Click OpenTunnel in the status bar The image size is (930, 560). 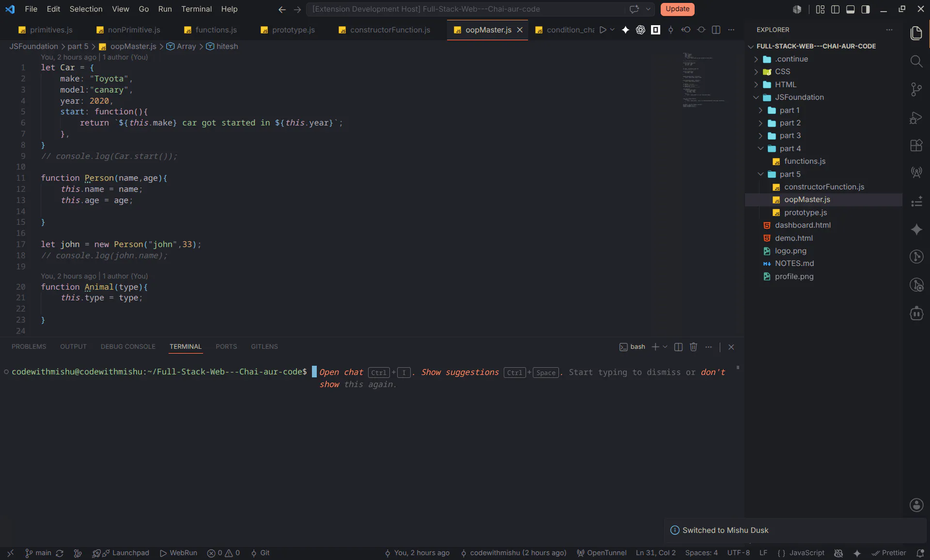pos(601,553)
